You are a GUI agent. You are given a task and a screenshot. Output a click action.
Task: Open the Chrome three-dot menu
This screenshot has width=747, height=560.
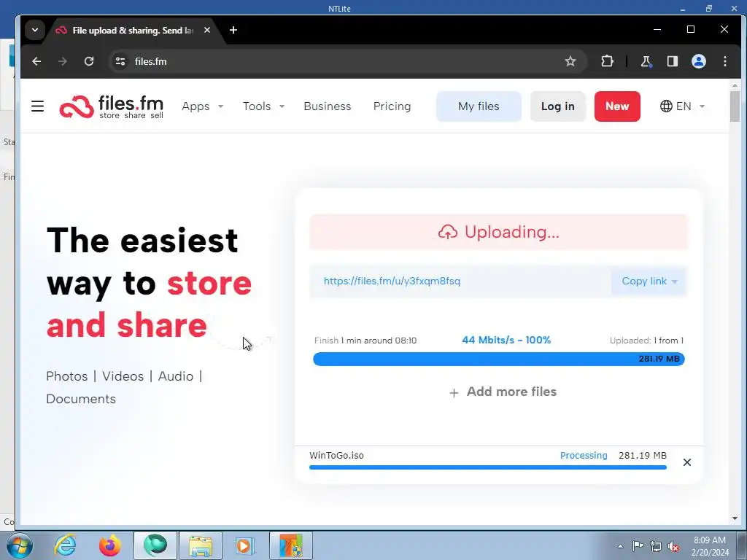click(725, 61)
